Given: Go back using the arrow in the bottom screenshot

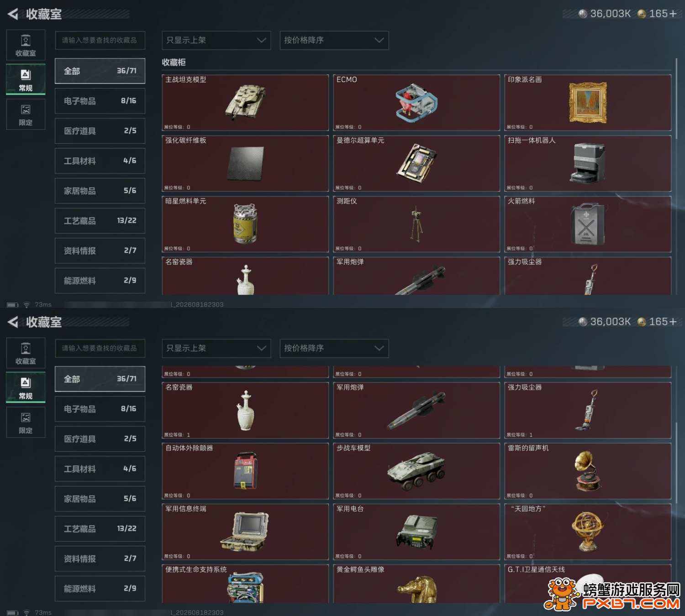Looking at the screenshot, I should [13, 322].
